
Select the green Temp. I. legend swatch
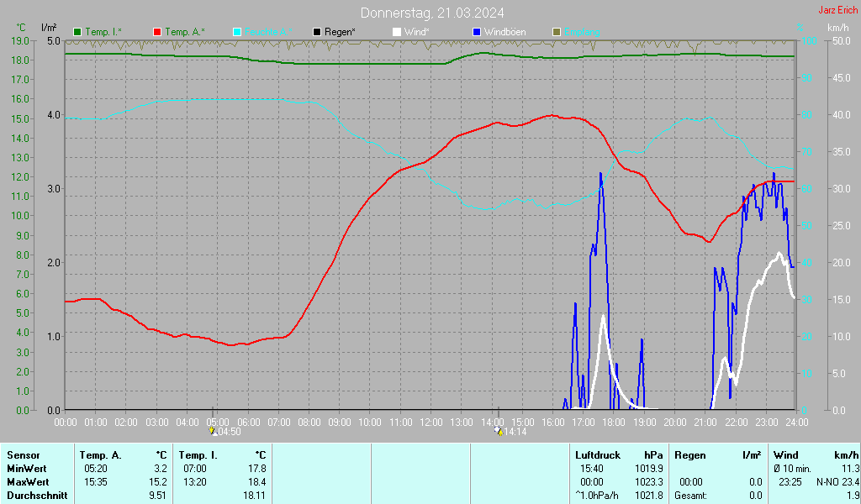[x=78, y=32]
